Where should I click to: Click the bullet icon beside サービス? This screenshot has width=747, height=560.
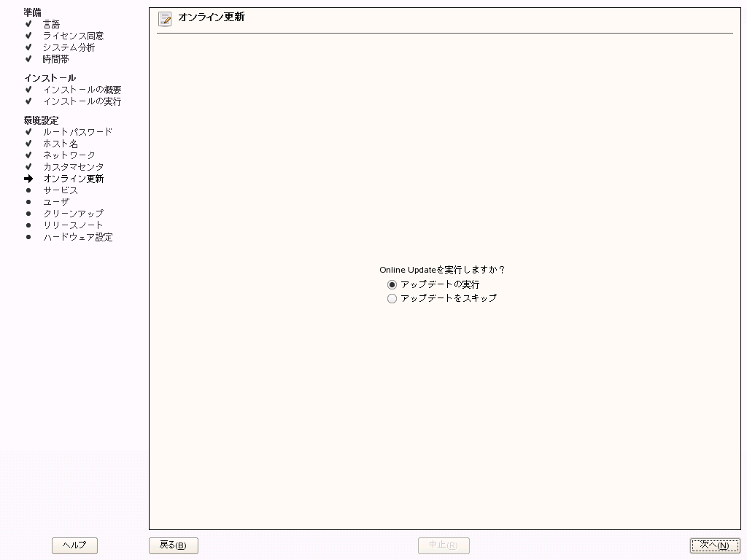point(27,190)
